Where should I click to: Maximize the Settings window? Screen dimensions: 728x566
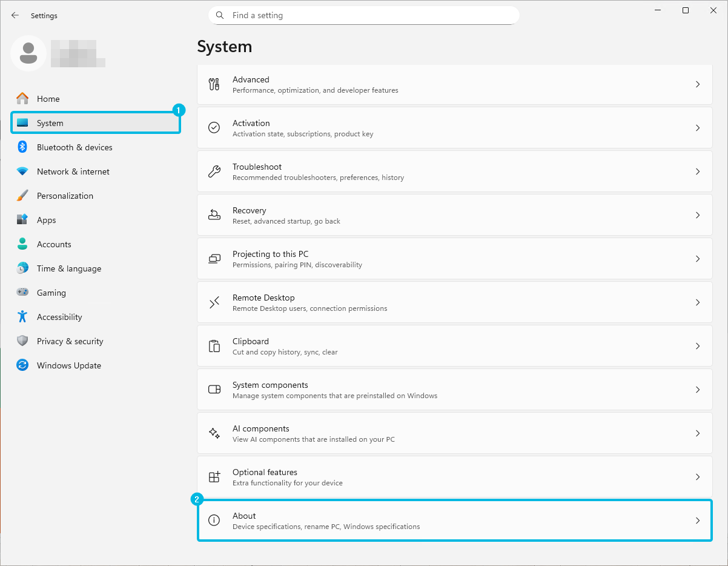[686, 10]
